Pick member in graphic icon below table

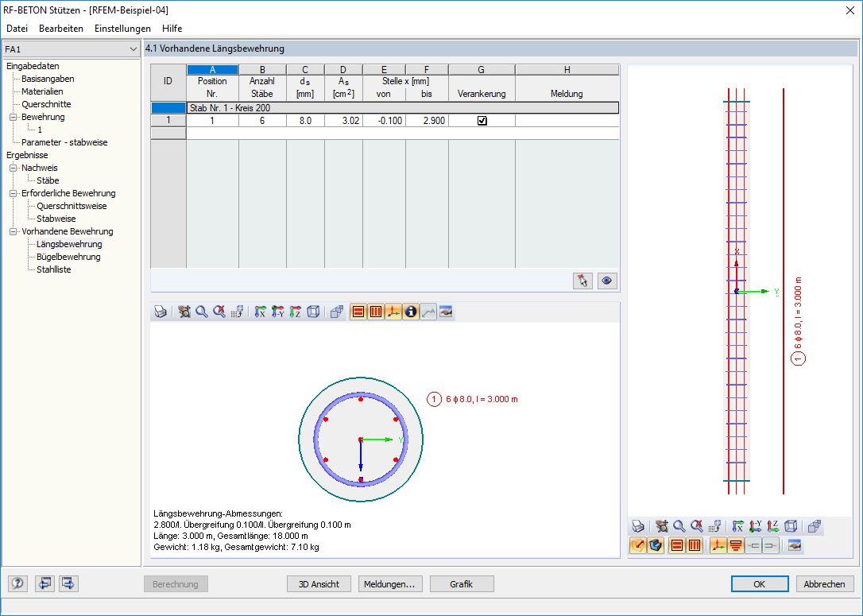tap(582, 281)
